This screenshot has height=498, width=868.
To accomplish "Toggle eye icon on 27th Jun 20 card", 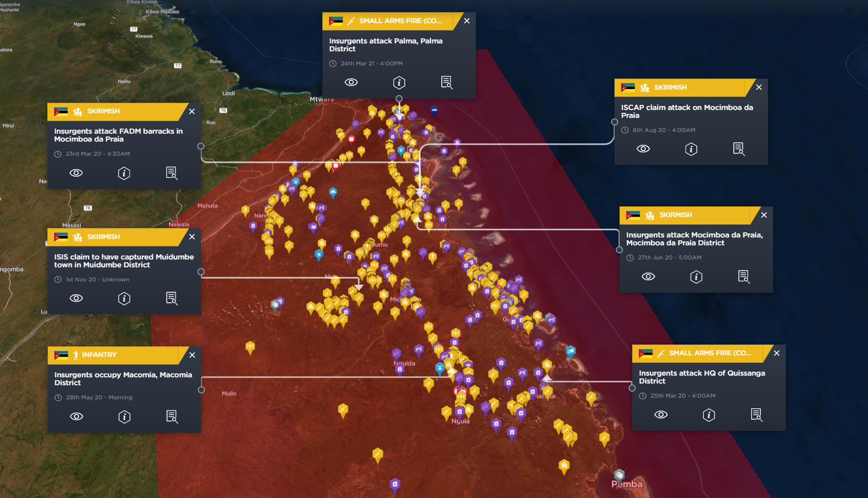I will (x=648, y=276).
